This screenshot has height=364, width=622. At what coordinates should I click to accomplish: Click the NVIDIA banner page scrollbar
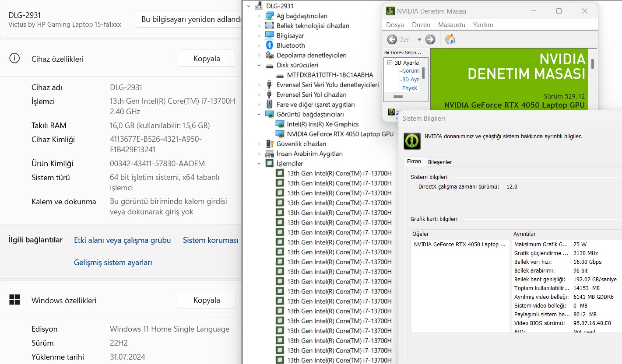[x=593, y=64]
